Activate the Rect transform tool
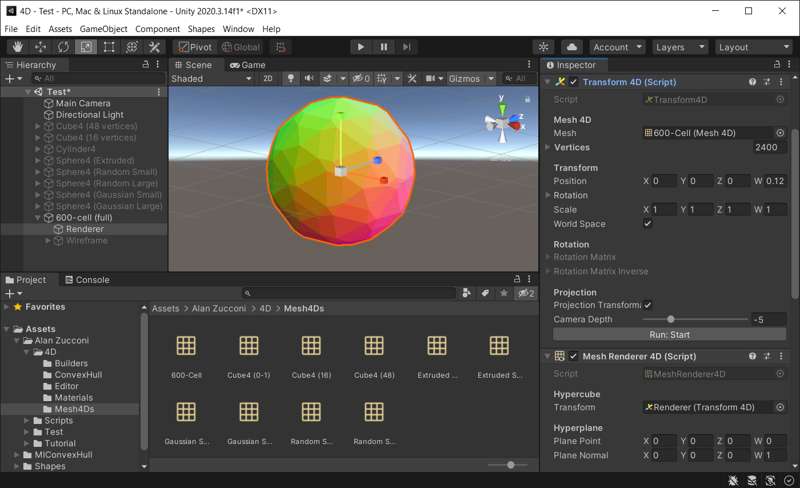The width and height of the screenshot is (800, 488). click(x=109, y=47)
